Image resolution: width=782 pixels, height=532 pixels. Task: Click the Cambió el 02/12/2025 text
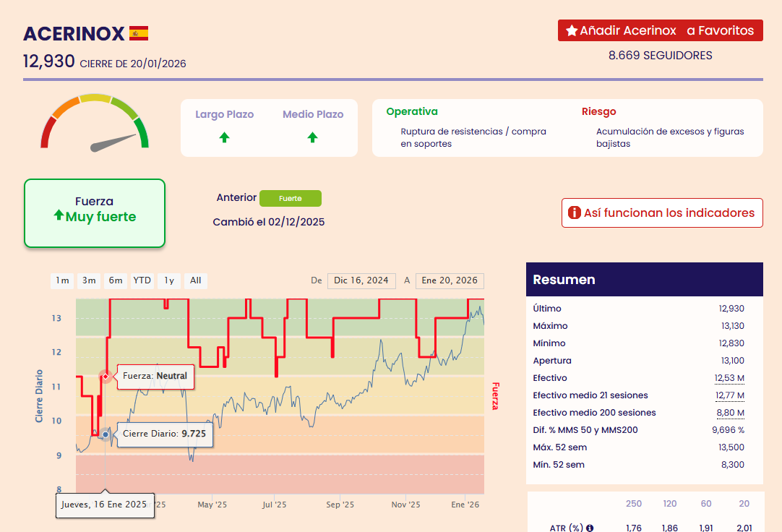269,223
